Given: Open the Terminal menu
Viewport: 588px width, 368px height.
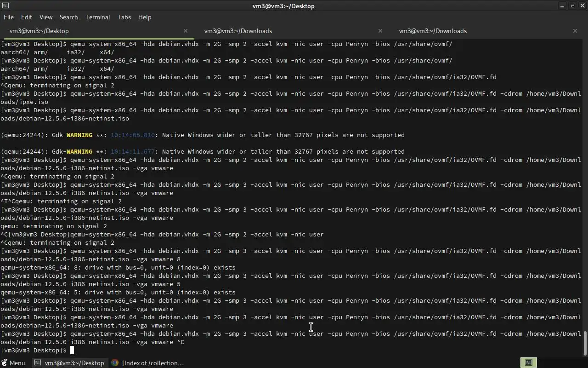Looking at the screenshot, I should coord(97,17).
